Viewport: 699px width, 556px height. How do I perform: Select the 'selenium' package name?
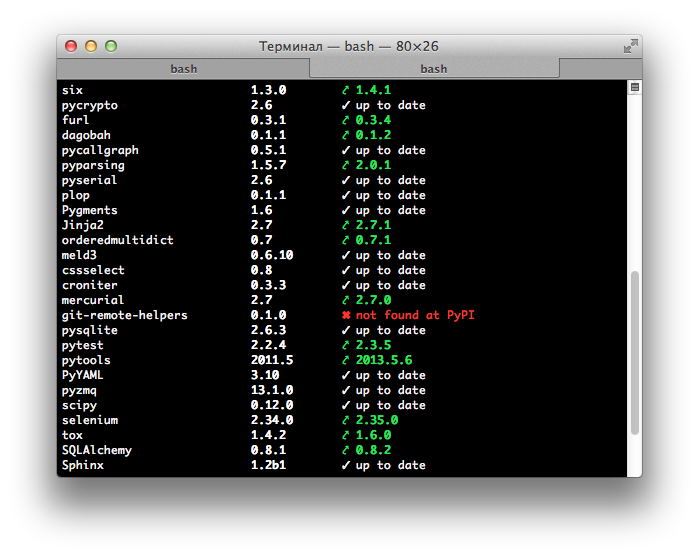point(90,420)
